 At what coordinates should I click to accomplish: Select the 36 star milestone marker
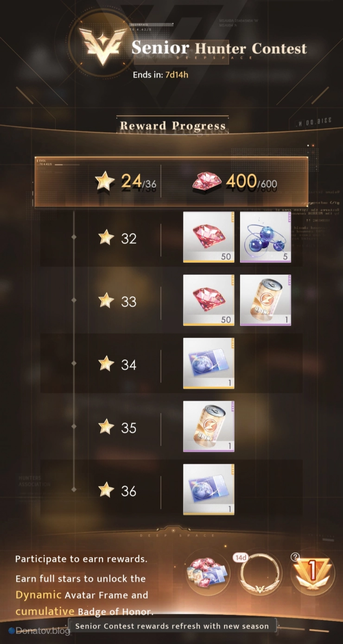point(117,491)
